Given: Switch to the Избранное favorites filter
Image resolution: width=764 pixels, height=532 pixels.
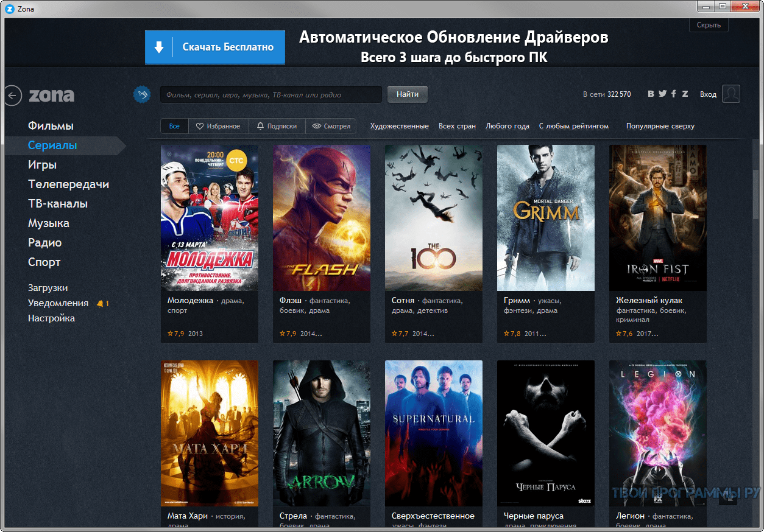Looking at the screenshot, I should point(218,126).
